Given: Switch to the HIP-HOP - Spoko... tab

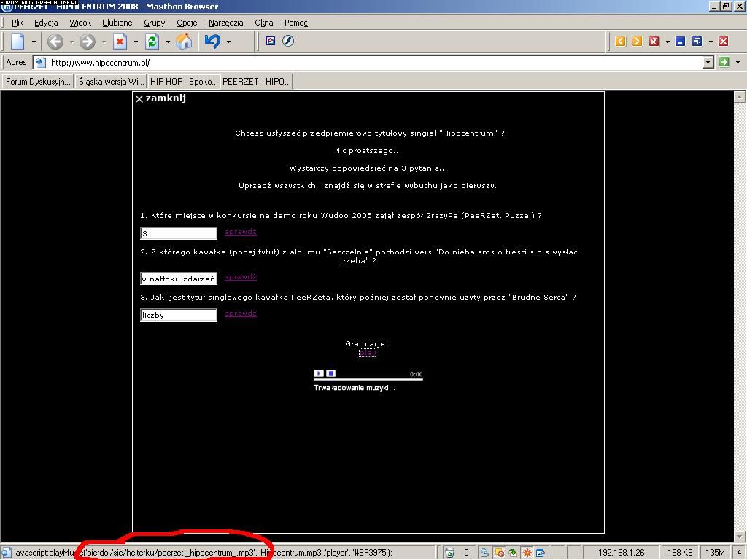Looking at the screenshot, I should click(x=184, y=81).
